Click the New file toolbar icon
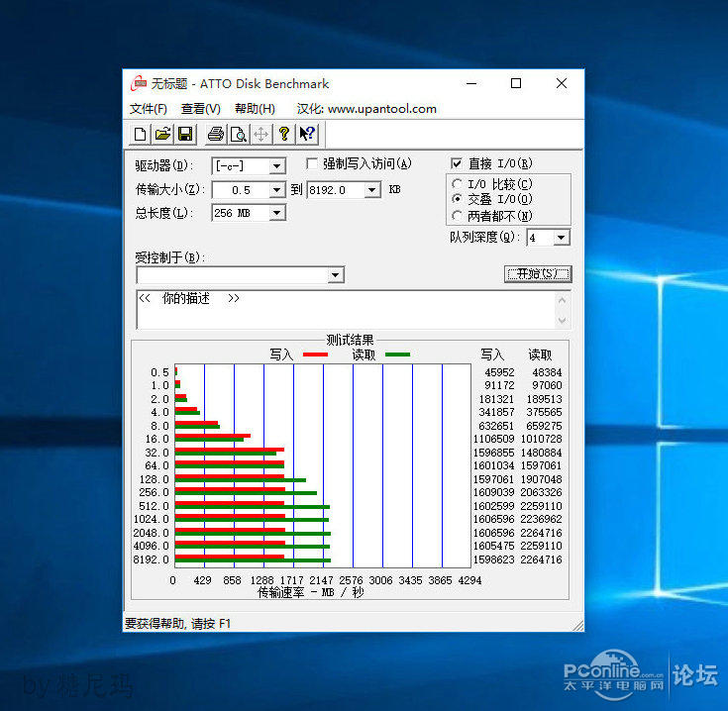 tap(140, 134)
